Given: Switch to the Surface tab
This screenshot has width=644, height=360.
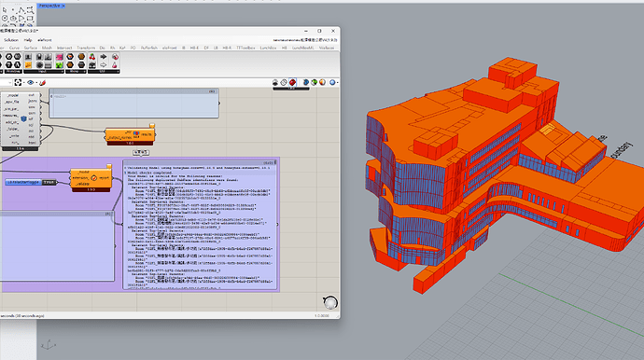Looking at the screenshot, I should point(31,48).
